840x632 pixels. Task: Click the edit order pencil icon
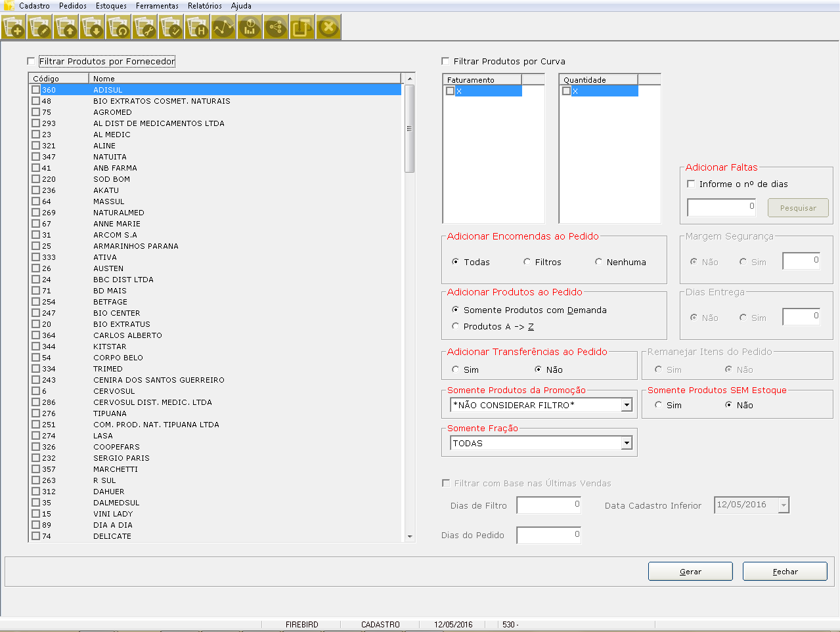[39, 28]
